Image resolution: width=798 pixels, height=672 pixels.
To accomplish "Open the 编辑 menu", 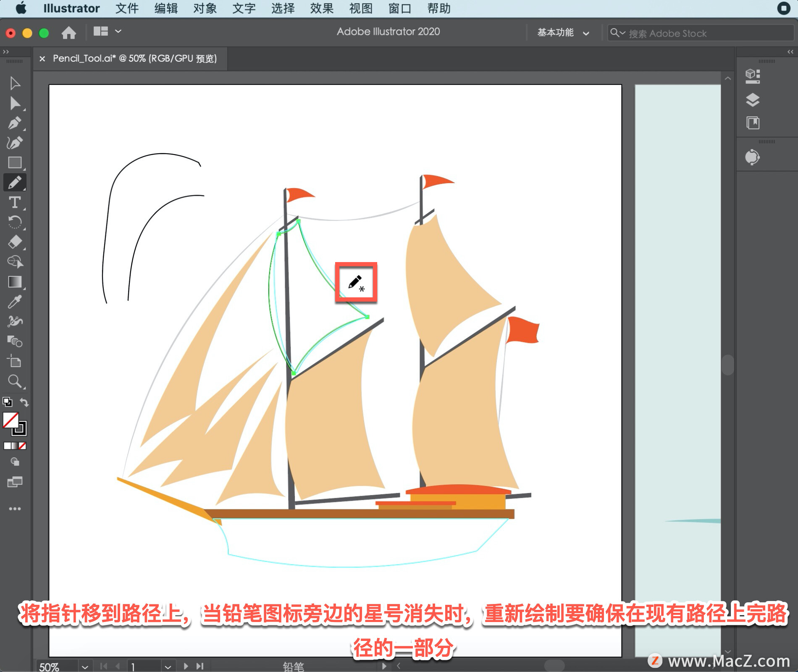I will click(x=166, y=8).
